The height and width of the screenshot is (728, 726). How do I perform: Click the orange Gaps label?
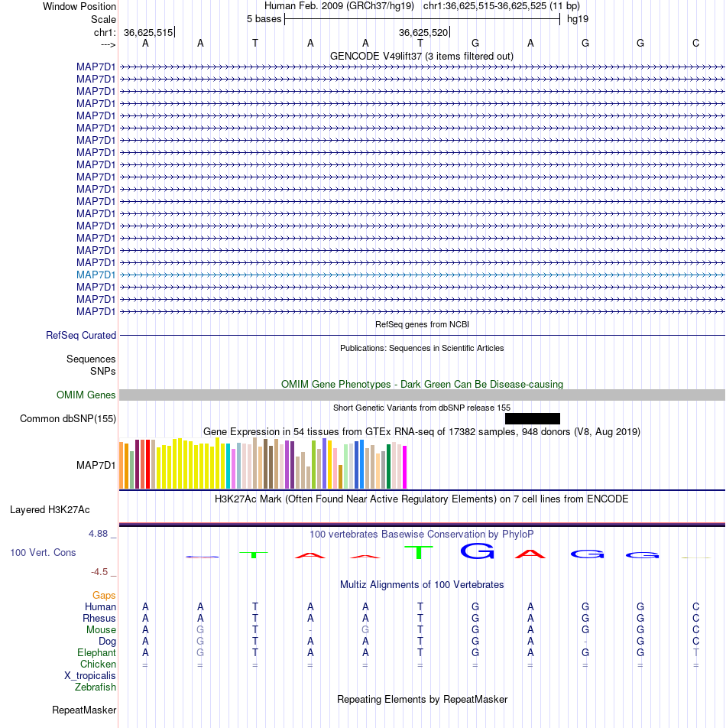[104, 595]
